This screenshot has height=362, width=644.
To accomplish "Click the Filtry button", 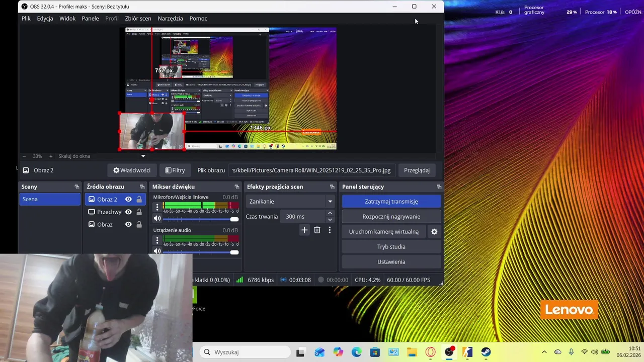I will (175, 170).
